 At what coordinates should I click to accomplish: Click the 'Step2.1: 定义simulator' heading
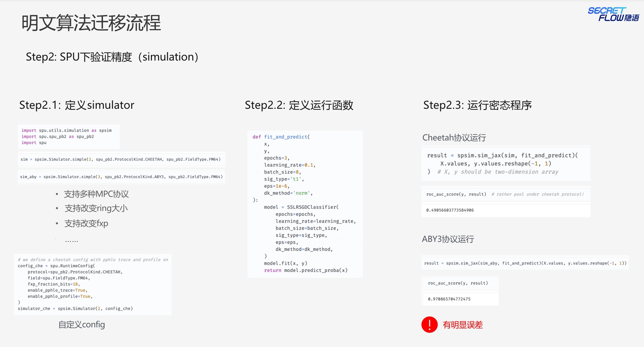(x=77, y=105)
